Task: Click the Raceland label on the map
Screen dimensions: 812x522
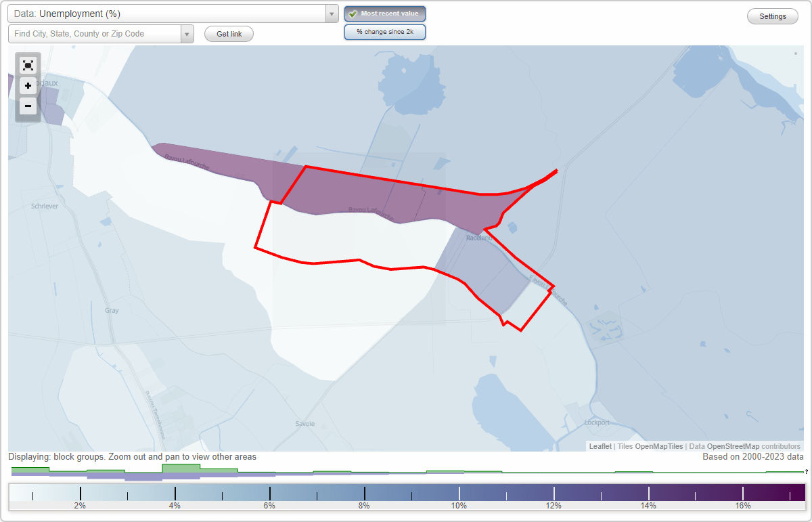Action: (479, 238)
